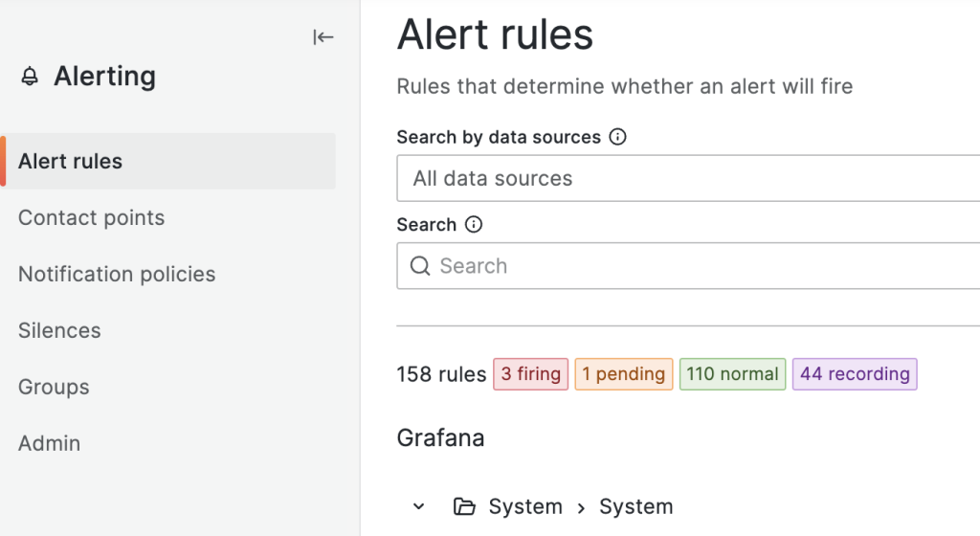Open Alert rules in the sidebar
Image resolution: width=980 pixels, height=536 pixels.
coord(71,162)
